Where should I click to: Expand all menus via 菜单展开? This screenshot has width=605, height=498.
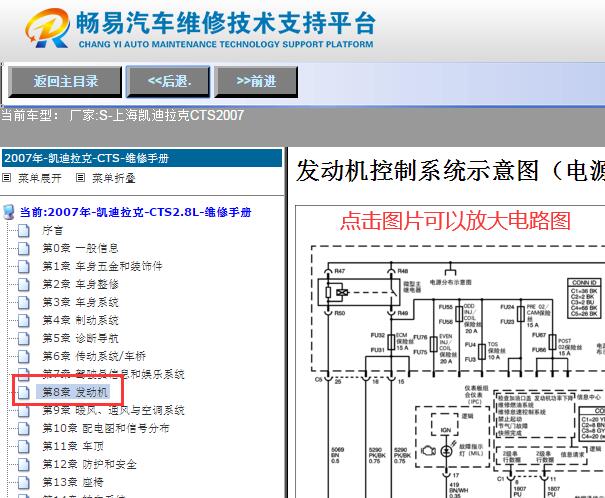pos(40,178)
